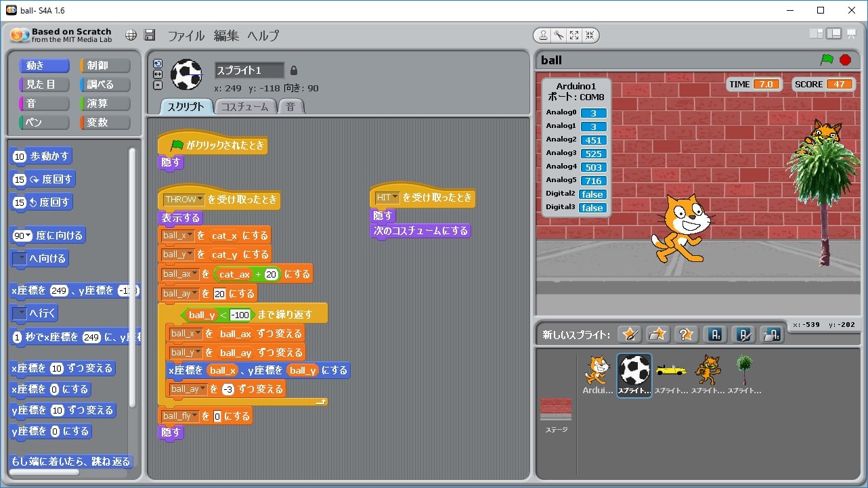
Task: Select the yellow car sprite thumbnail
Action: (671, 376)
